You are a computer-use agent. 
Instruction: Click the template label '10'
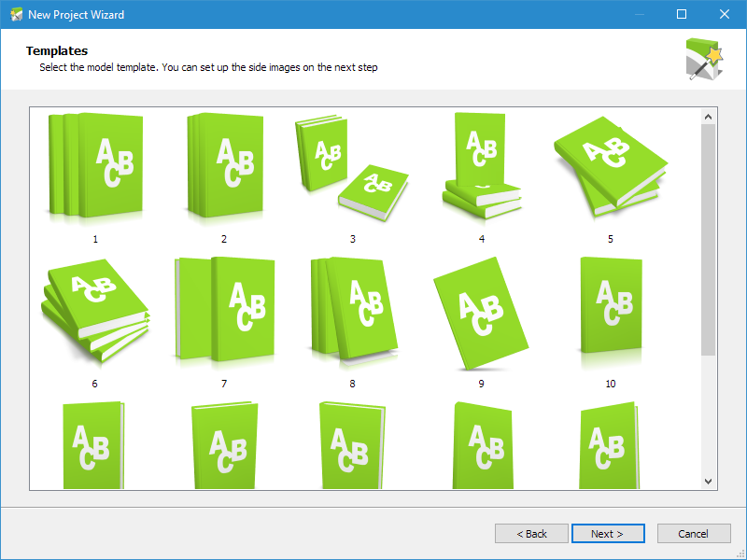[611, 384]
